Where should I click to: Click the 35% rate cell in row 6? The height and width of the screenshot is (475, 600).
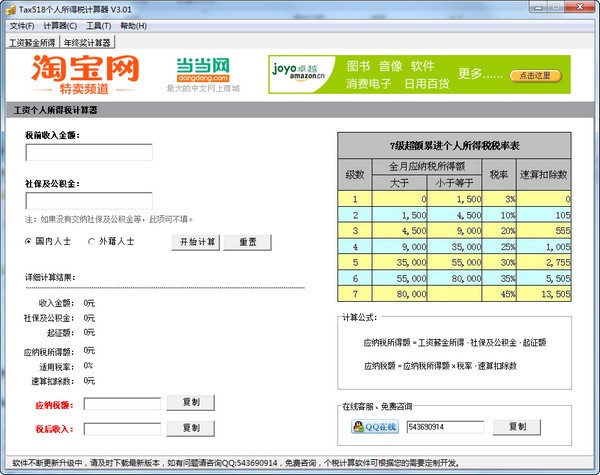[499, 278]
